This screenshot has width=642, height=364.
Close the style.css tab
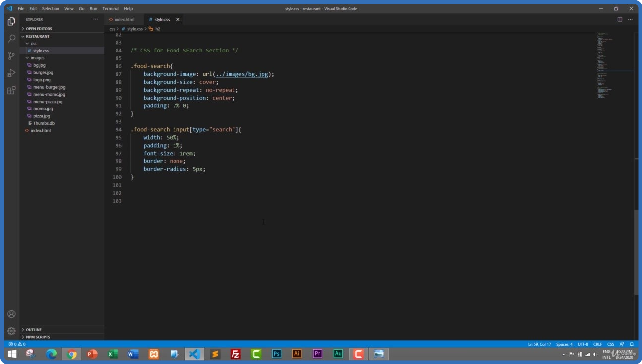(178, 20)
